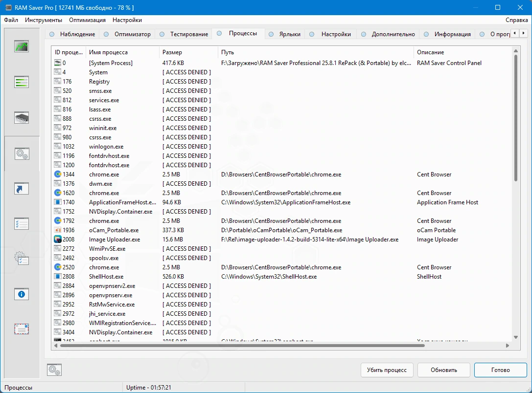The image size is (532, 393).
Task: Select the Процессы tab
Action: [238, 33]
